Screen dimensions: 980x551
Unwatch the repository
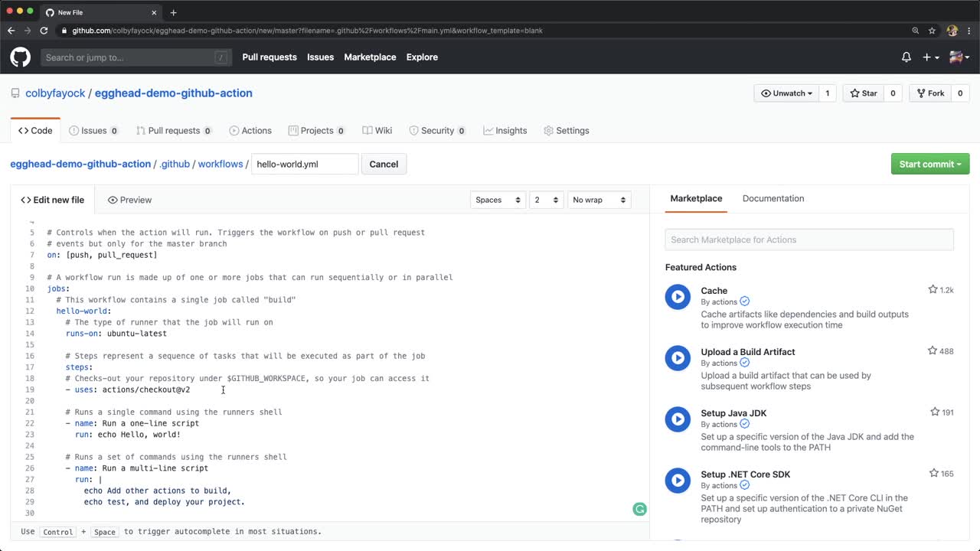tap(786, 93)
